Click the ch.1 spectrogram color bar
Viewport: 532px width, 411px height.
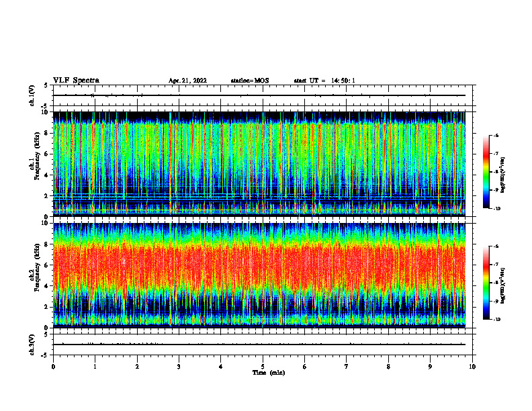pos(486,172)
